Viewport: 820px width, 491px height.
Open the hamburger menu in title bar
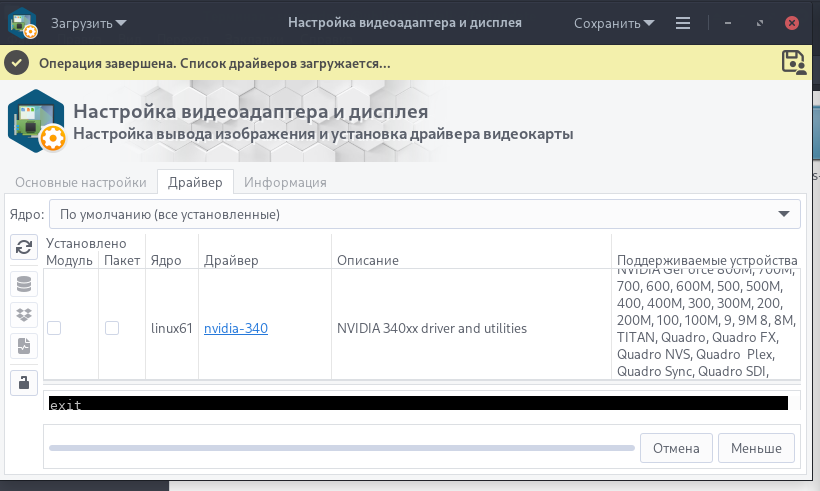pyautogui.click(x=683, y=22)
